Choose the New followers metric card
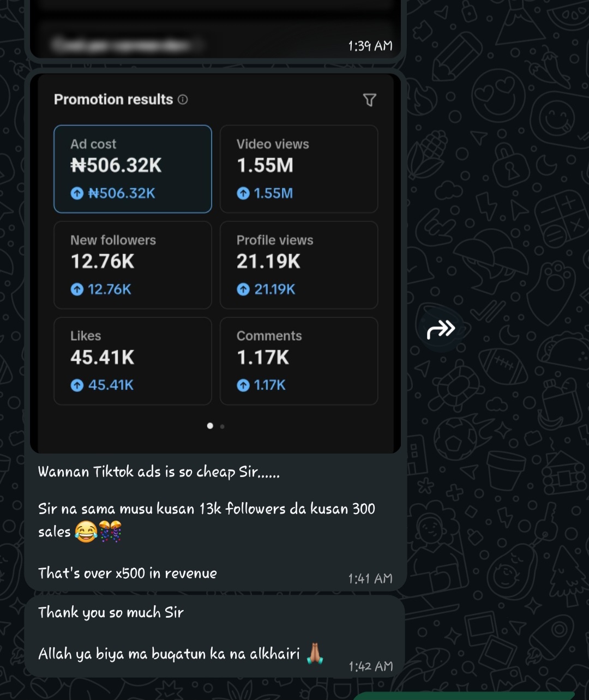The width and height of the screenshot is (589, 700). coord(133,265)
